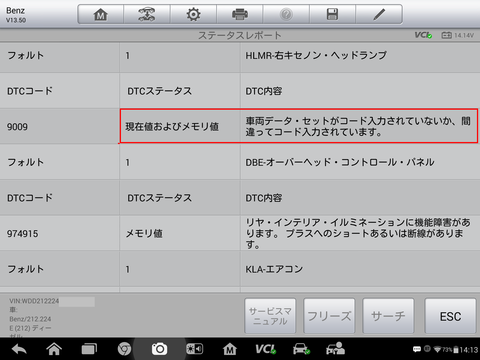The image size is (480, 360).
Task: Tap the Android home button
Action: 54,349
